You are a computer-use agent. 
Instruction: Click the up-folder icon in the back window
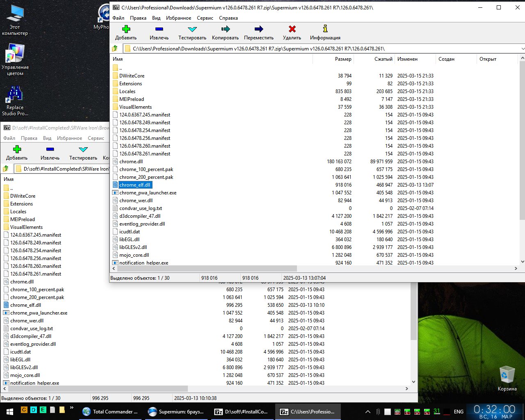tap(6, 169)
